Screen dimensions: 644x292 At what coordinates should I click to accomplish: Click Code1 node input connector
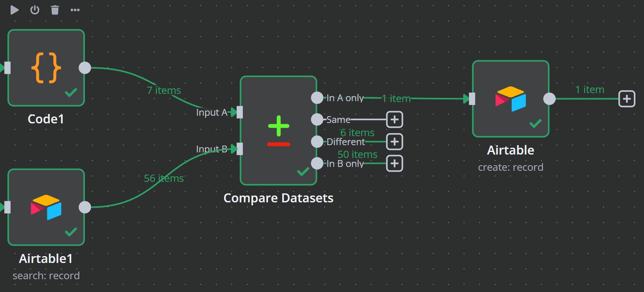[8, 67]
